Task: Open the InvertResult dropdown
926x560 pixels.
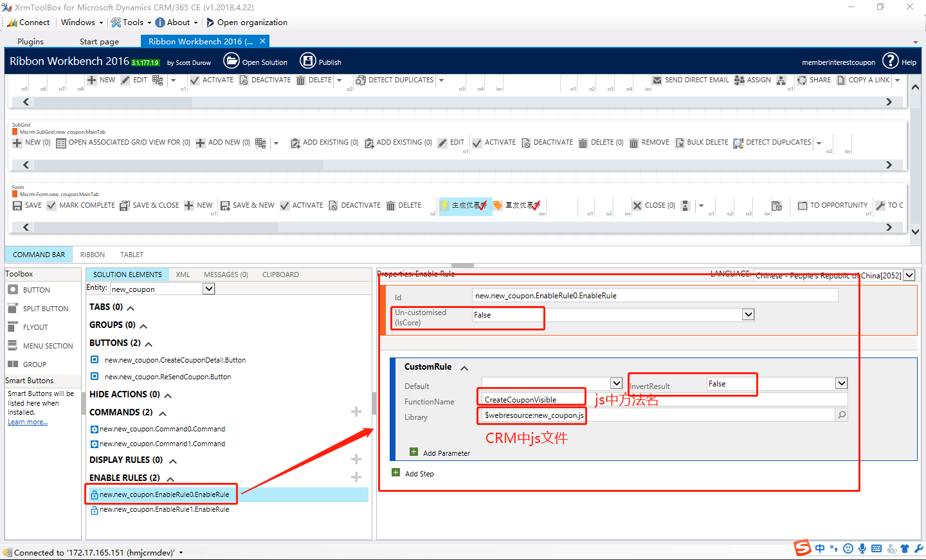Action: [841, 383]
